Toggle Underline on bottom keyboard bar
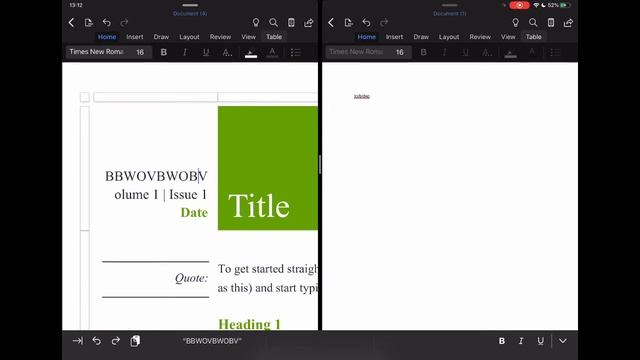 tap(540, 341)
